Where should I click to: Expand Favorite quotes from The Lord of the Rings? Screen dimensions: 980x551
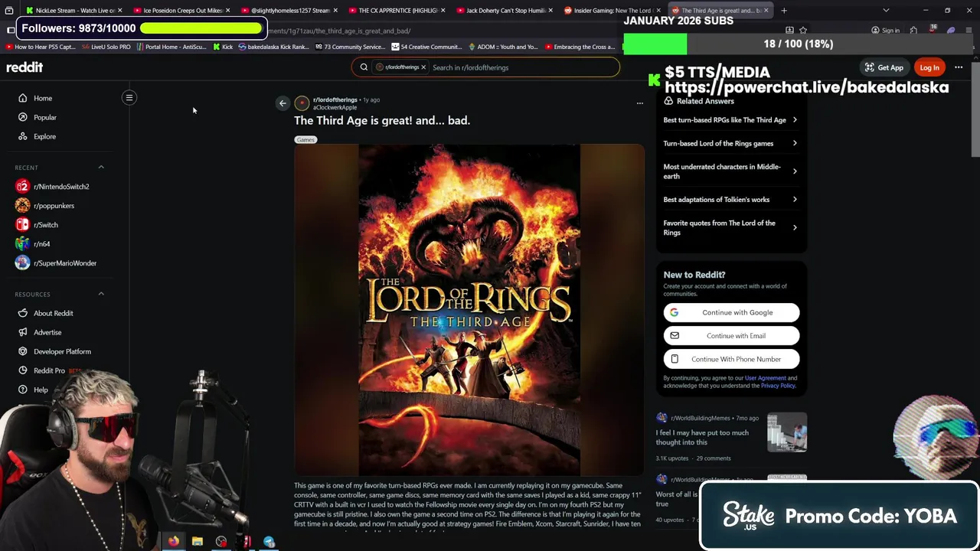pos(730,228)
